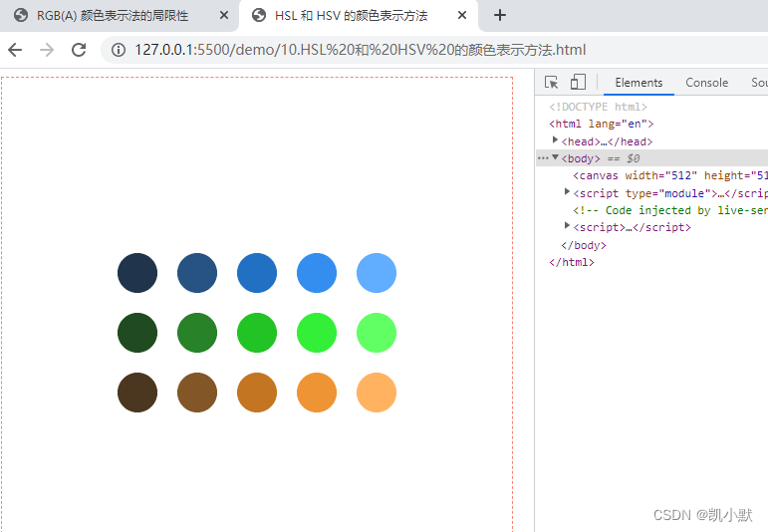Click the second medium brown circle

click(197, 393)
